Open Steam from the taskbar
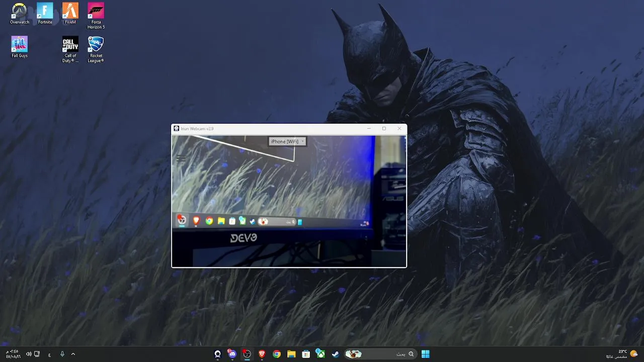The width and height of the screenshot is (644, 362). click(x=336, y=354)
